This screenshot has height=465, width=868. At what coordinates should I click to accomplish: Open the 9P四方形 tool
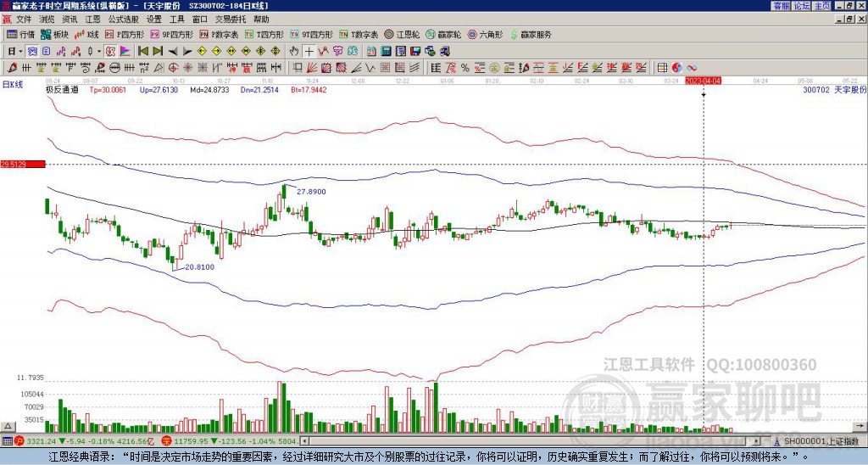(171, 34)
